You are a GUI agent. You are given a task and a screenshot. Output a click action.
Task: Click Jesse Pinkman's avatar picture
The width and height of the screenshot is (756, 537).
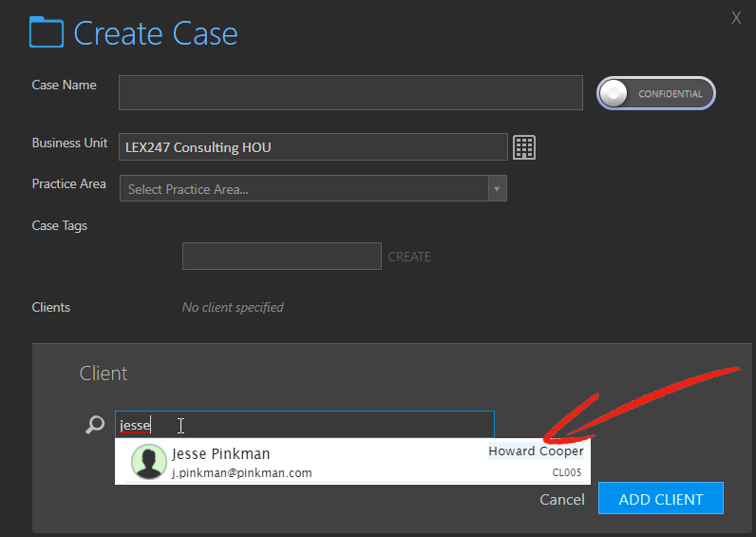149,462
